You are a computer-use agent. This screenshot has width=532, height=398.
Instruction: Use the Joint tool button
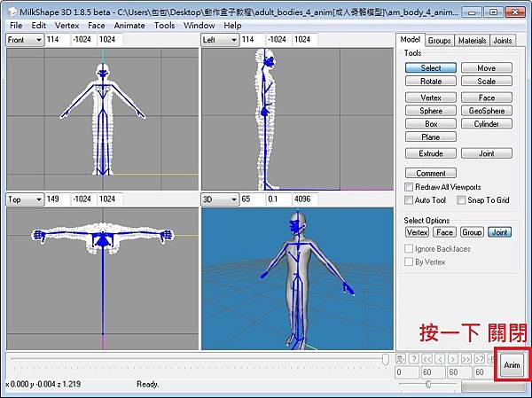487,153
